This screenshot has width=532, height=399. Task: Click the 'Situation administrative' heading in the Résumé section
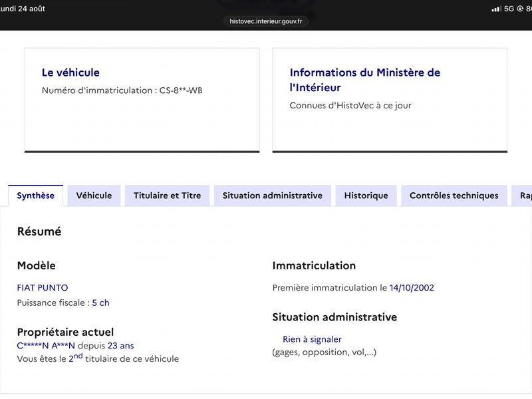point(334,317)
